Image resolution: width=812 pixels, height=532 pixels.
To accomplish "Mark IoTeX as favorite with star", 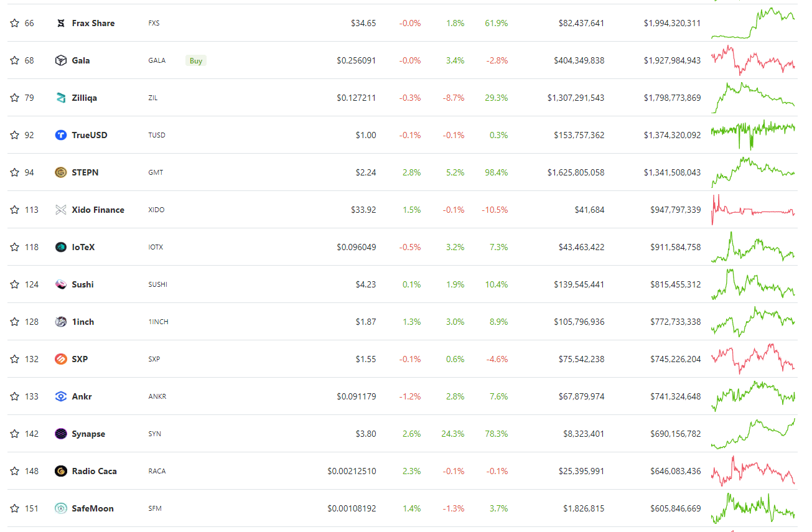I will pyautogui.click(x=14, y=247).
